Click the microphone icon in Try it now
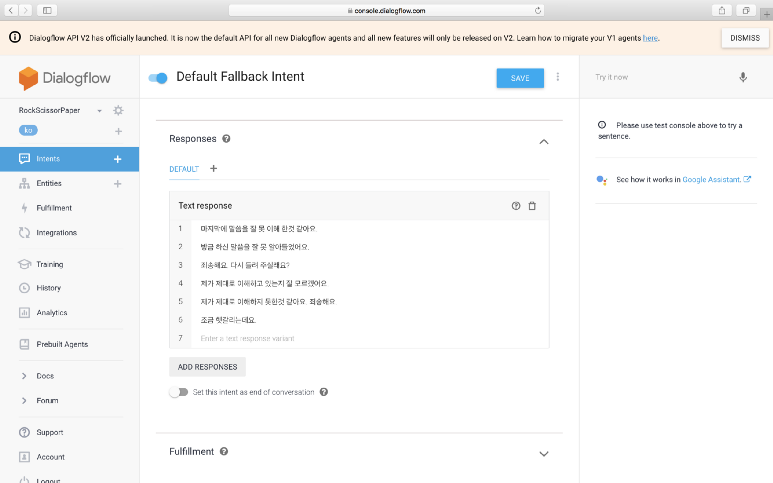 (x=742, y=77)
